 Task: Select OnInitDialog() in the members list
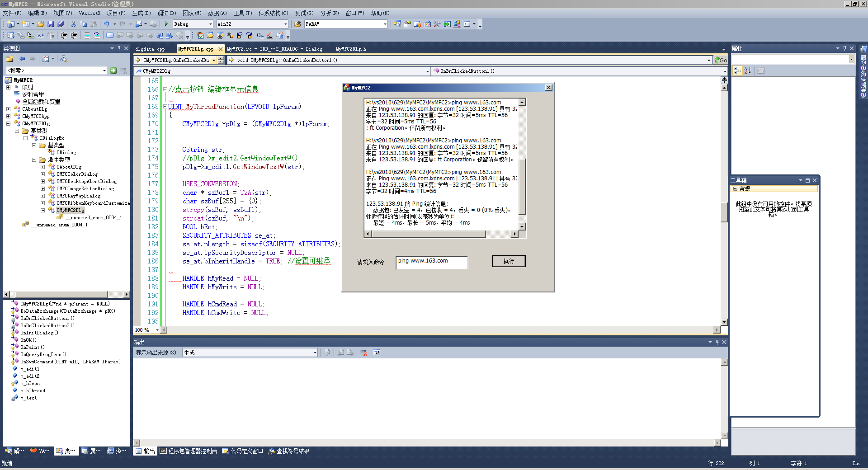click(39, 333)
